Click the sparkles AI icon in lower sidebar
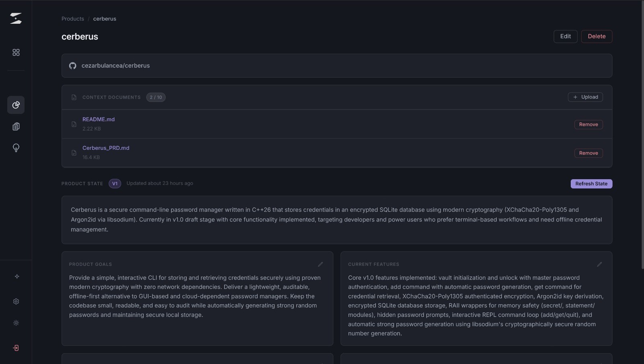644x364 pixels. (16, 277)
